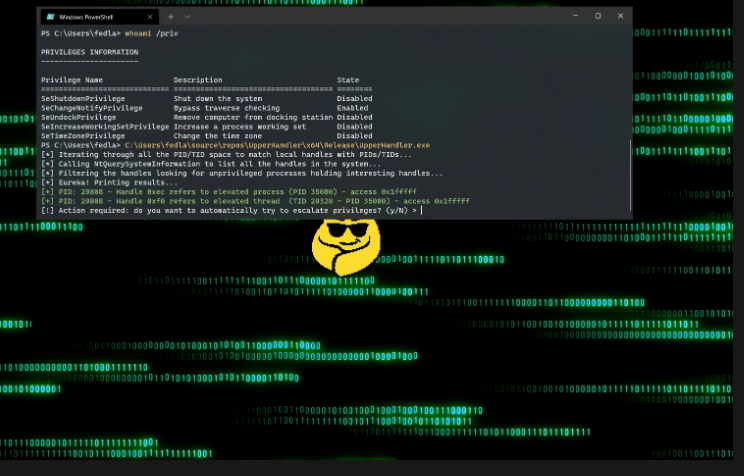Click the SeUndockPrivilege row
744x476 pixels.
tap(79, 117)
